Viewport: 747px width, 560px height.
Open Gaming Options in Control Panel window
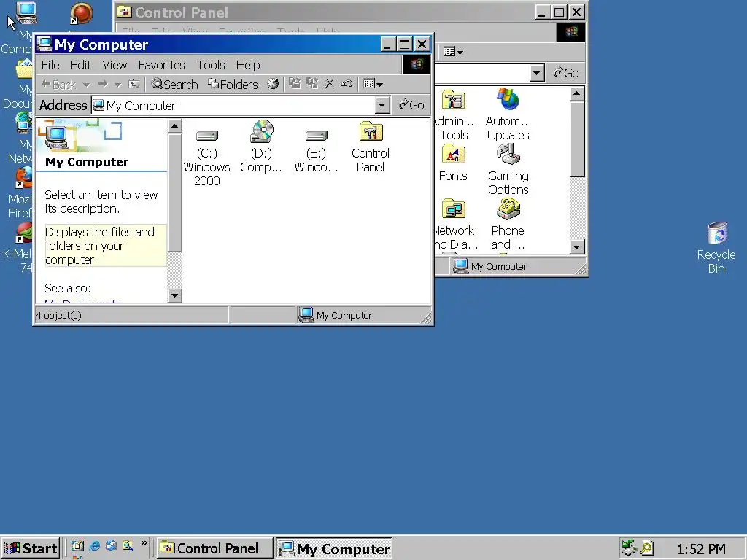(x=508, y=169)
